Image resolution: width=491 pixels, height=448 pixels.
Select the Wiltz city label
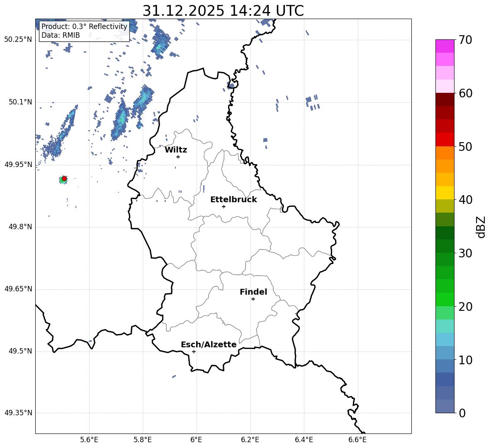[x=176, y=150]
